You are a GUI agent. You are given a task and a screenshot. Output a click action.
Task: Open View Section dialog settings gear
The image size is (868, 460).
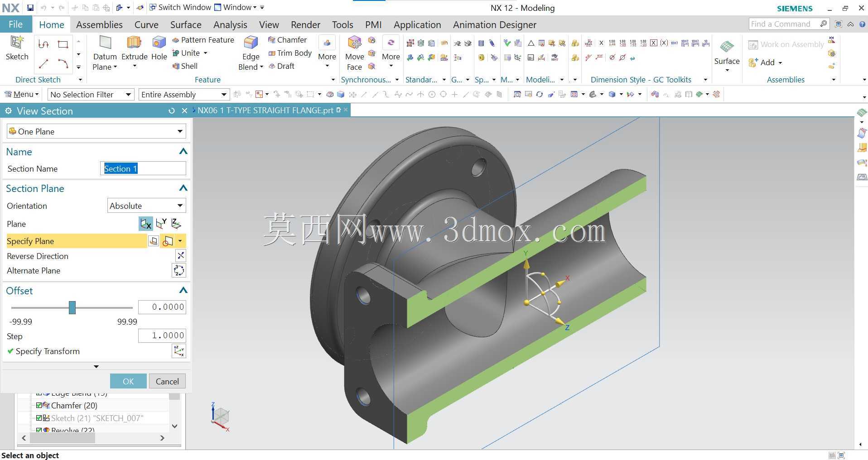pos(8,111)
